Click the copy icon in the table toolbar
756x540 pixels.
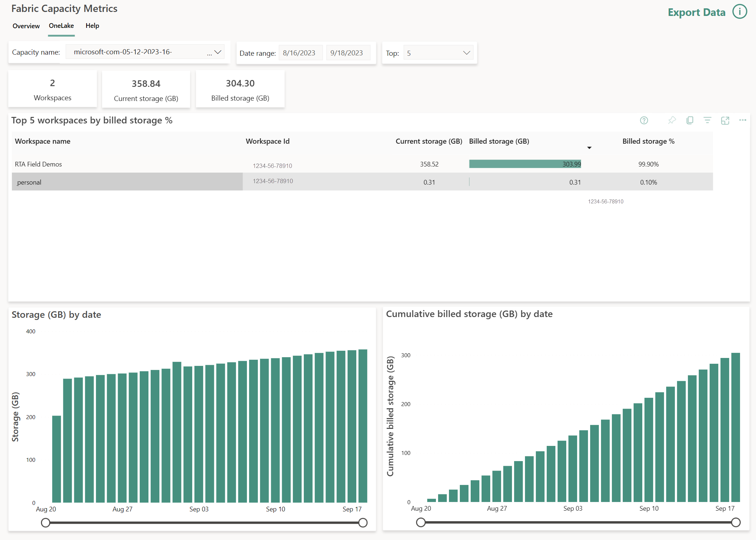pos(689,122)
